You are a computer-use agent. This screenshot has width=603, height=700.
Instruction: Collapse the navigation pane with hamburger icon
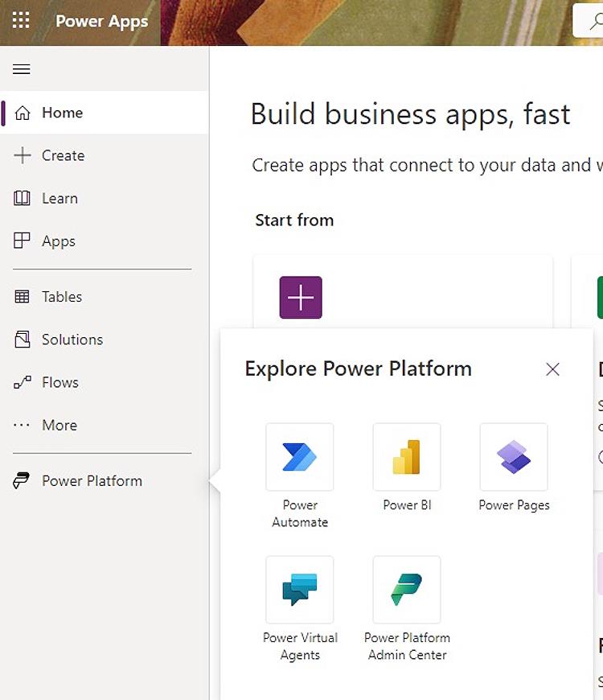coord(21,69)
